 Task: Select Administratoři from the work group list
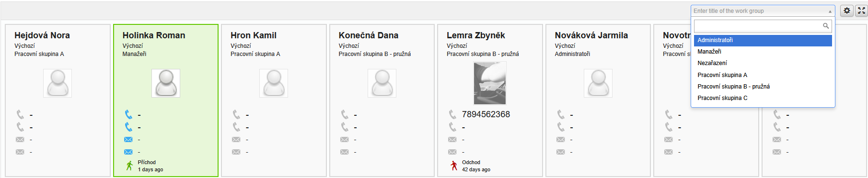[763, 40]
